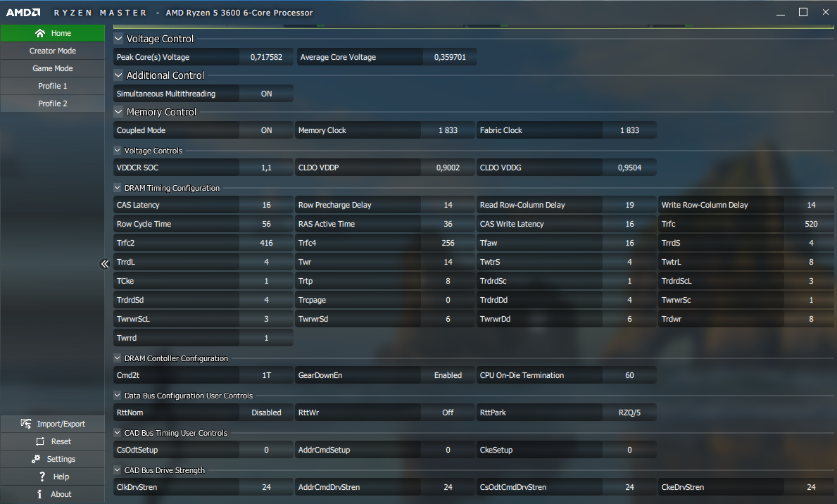The image size is (837, 504).
Task: Click the About info icon
Action: pyautogui.click(x=39, y=494)
